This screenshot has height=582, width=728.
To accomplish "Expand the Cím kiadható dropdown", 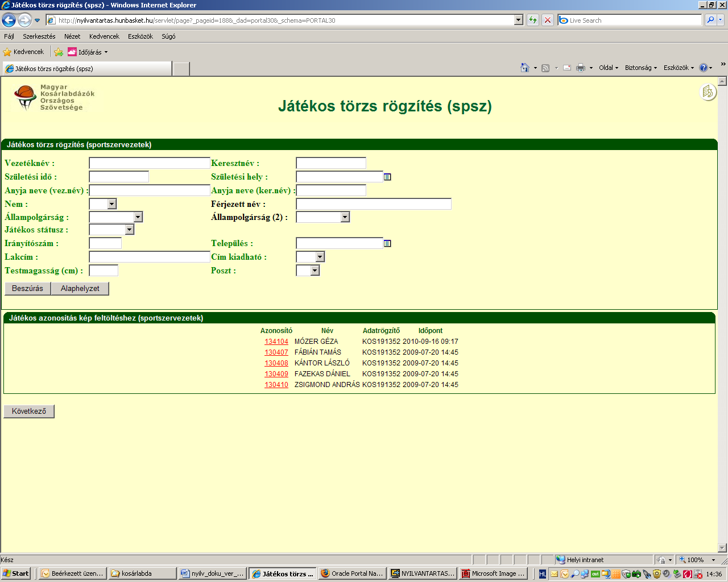I will [320, 257].
